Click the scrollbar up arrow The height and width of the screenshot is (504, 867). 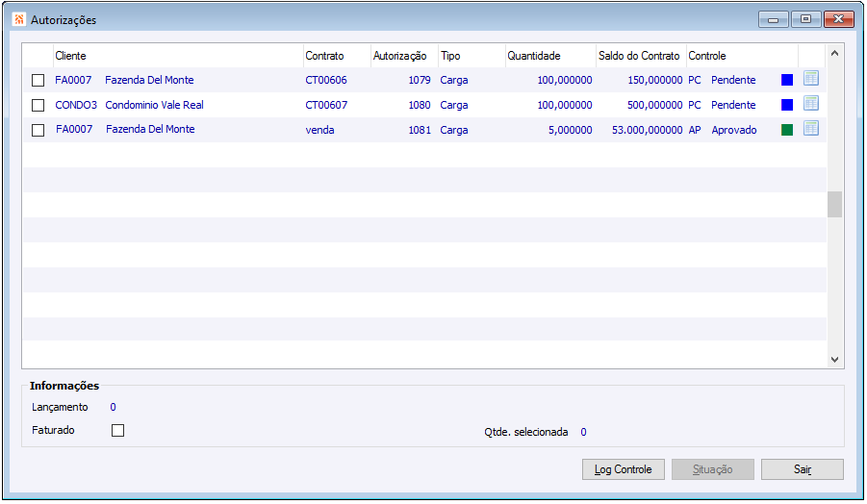(x=835, y=54)
